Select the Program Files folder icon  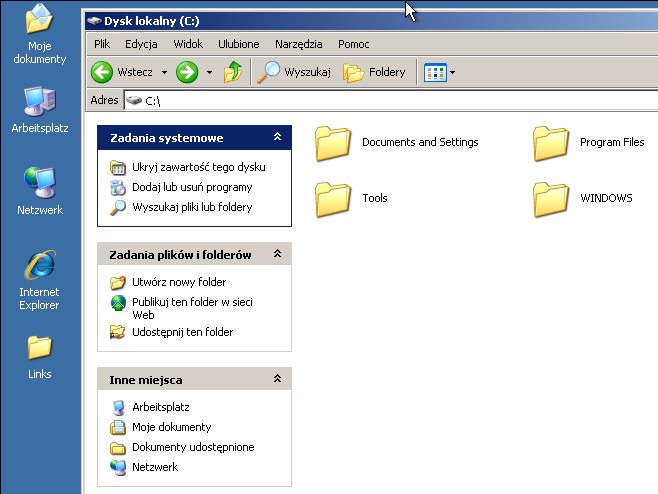tap(551, 143)
